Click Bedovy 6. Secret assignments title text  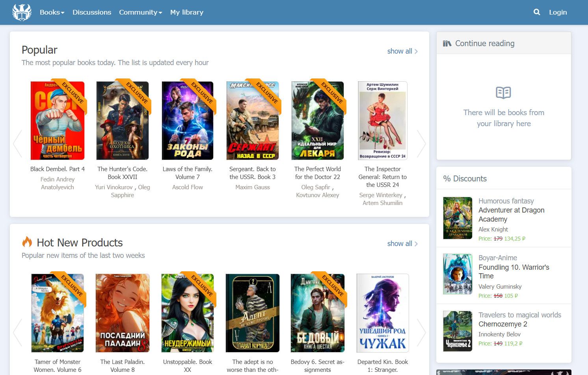pyautogui.click(x=318, y=366)
